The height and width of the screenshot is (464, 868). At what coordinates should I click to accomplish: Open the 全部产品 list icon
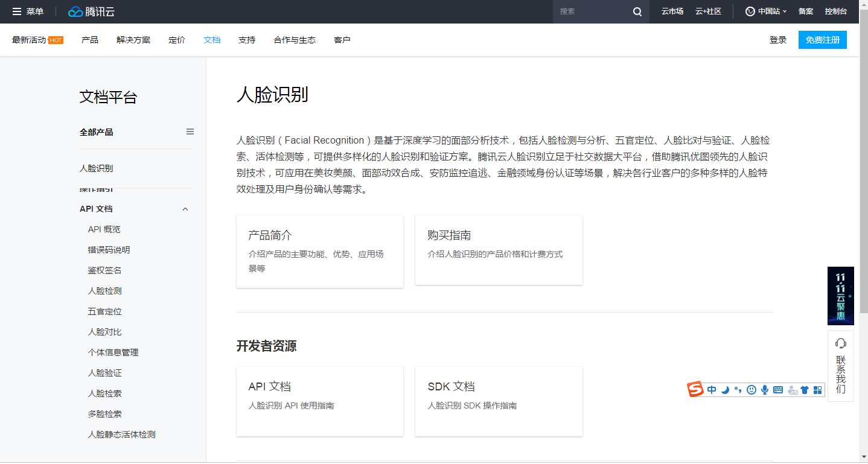(190, 132)
